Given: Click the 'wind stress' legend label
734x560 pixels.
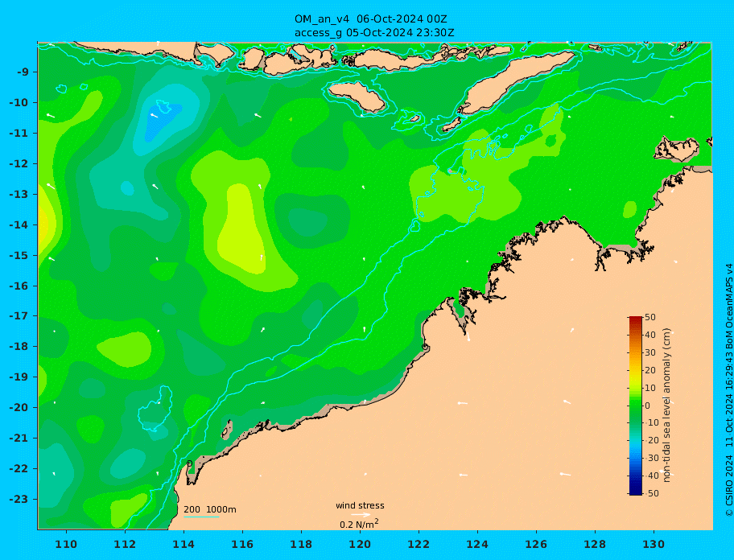Looking at the screenshot, I should click(x=360, y=505).
